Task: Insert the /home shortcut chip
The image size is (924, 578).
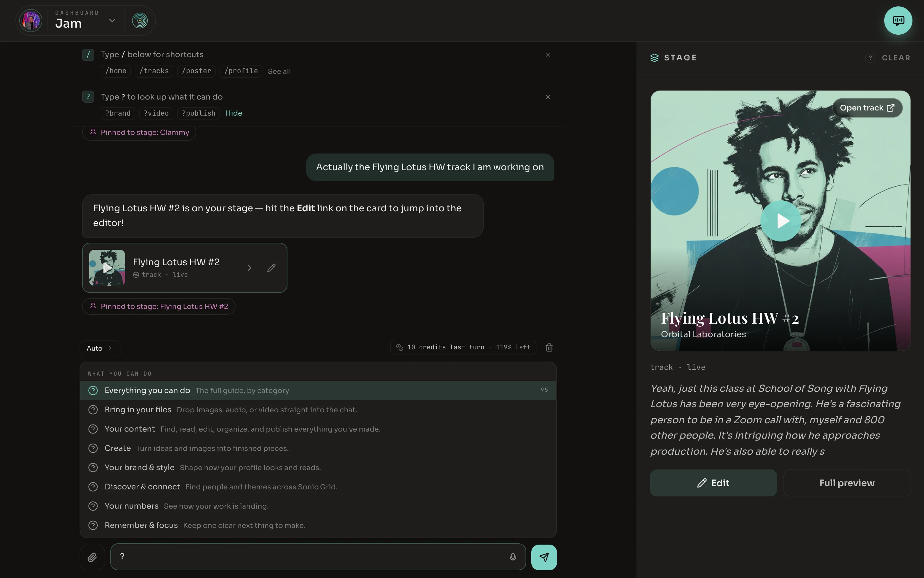Action: [x=116, y=71]
